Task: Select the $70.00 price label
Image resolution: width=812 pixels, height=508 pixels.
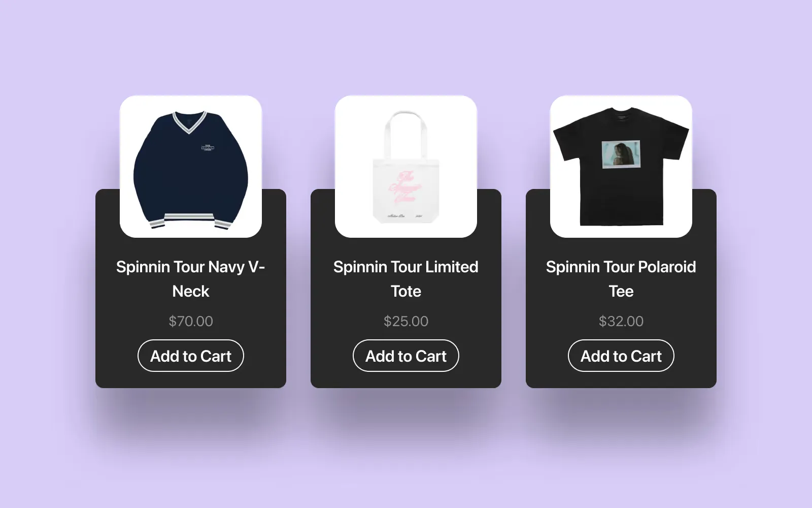Action: click(191, 321)
